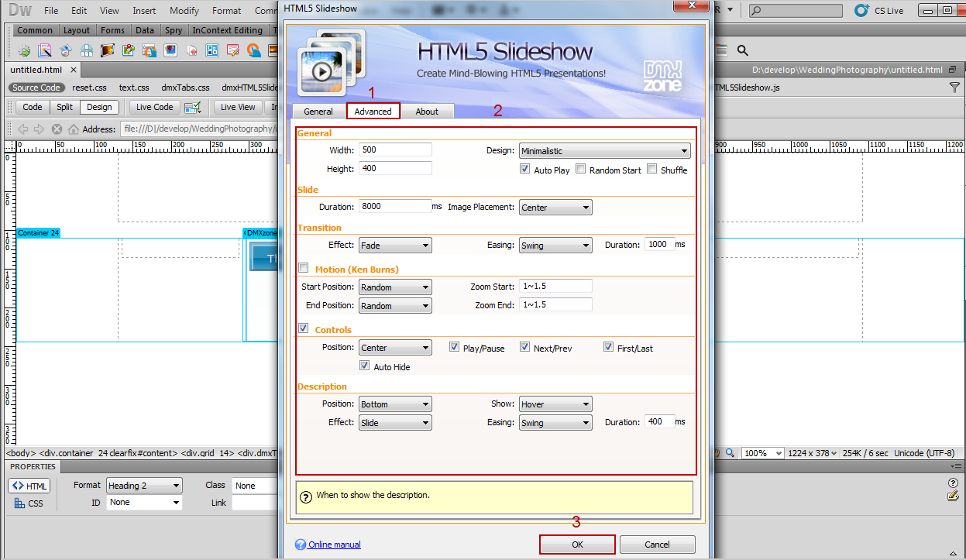Enable the Motion (Ken Burns) checkbox

point(304,268)
